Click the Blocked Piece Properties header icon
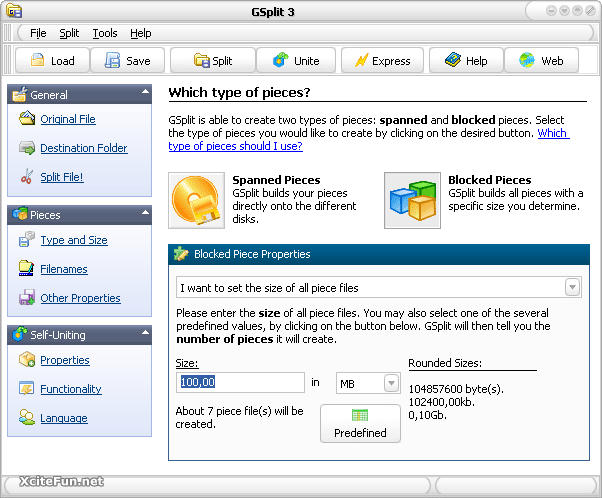602x498 pixels. click(x=181, y=254)
